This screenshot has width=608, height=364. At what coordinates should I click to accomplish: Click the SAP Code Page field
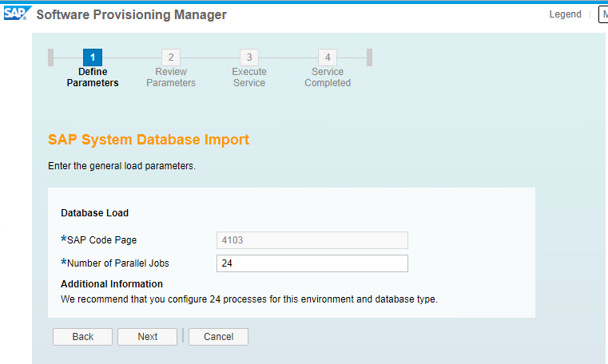[x=312, y=240]
